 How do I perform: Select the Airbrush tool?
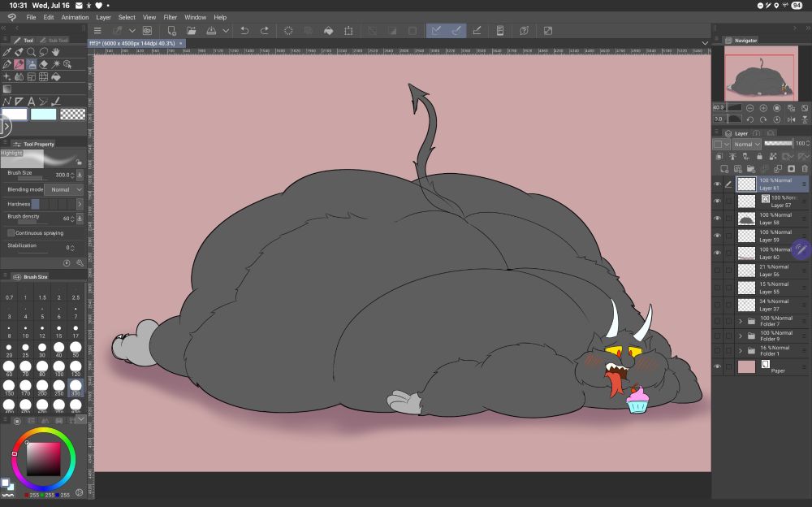tap(32, 64)
